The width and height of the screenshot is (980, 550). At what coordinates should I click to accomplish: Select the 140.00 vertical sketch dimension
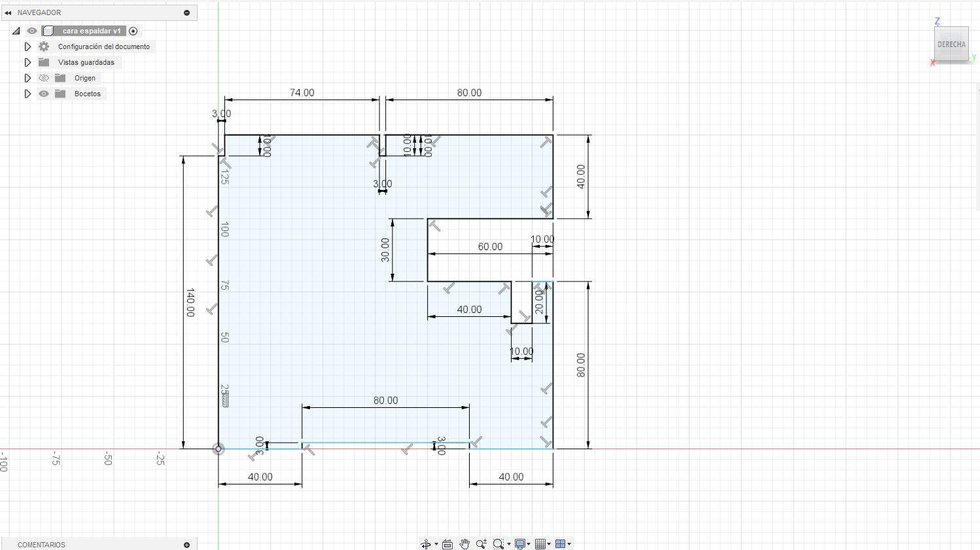click(190, 302)
